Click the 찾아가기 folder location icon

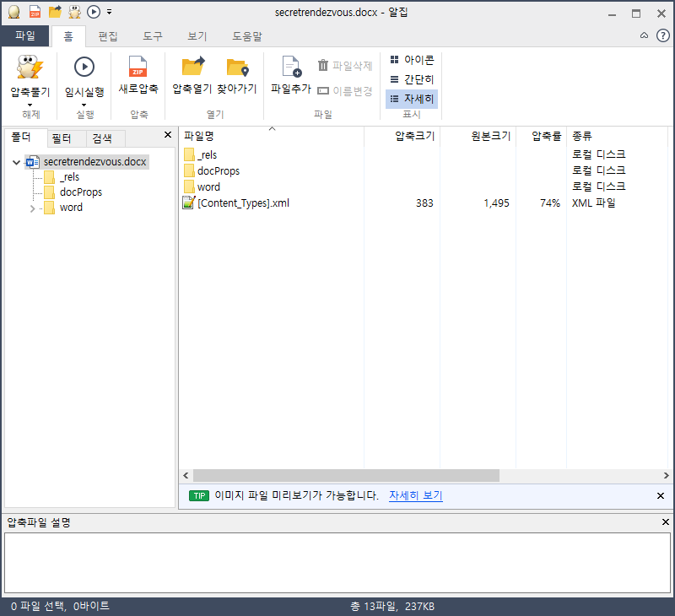coord(237,68)
